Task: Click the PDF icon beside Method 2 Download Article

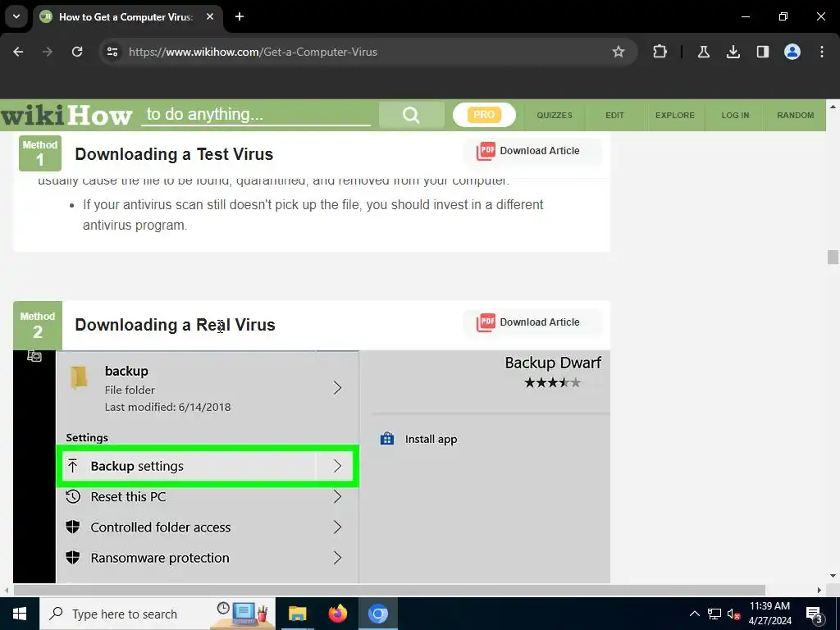Action: [486, 322]
